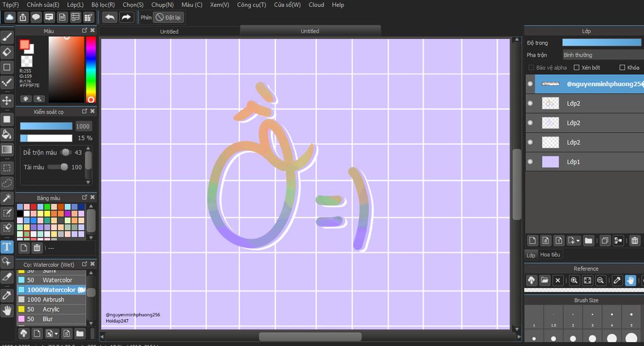Click the share/export icon in top toolbar
644x346 pixels.
(23, 17)
